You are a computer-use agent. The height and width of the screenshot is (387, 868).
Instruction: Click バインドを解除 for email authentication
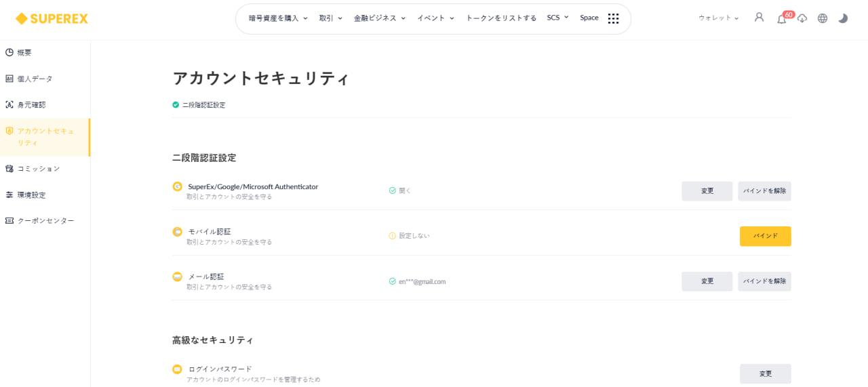click(764, 281)
